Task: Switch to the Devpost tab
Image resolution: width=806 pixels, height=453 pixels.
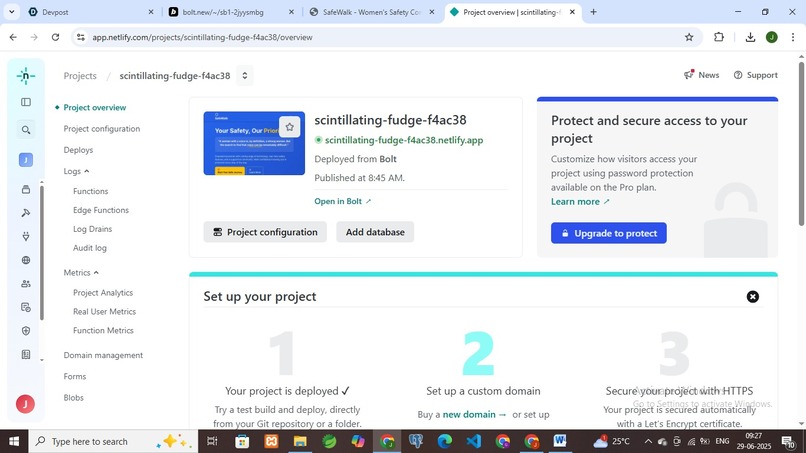Action: click(x=91, y=12)
